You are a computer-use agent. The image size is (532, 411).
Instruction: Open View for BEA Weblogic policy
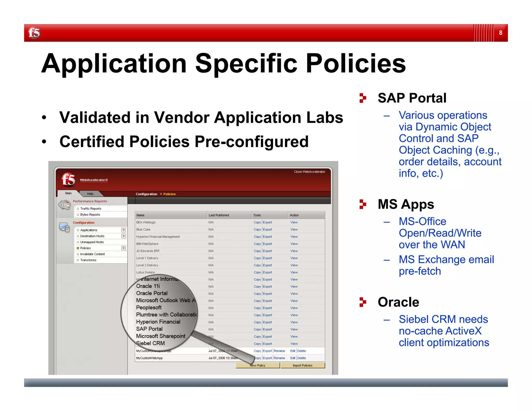pos(294,222)
